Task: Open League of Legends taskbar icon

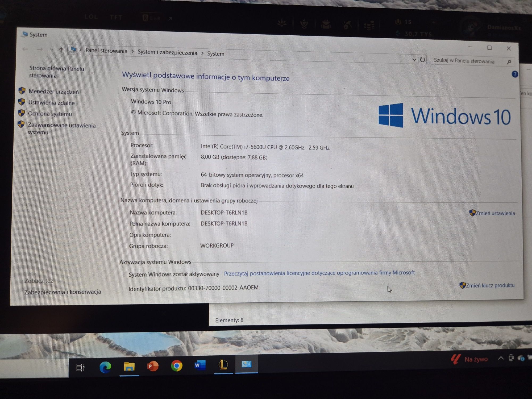Action: tap(223, 364)
